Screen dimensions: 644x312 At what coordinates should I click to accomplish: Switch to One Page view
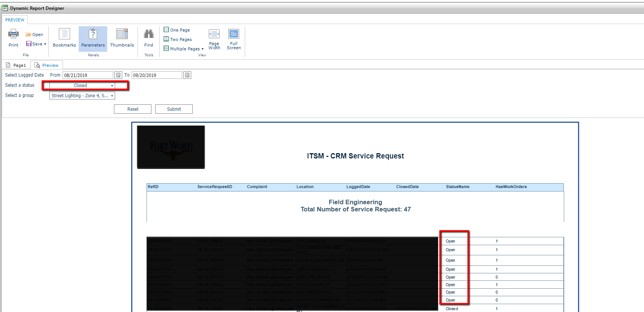177,30
